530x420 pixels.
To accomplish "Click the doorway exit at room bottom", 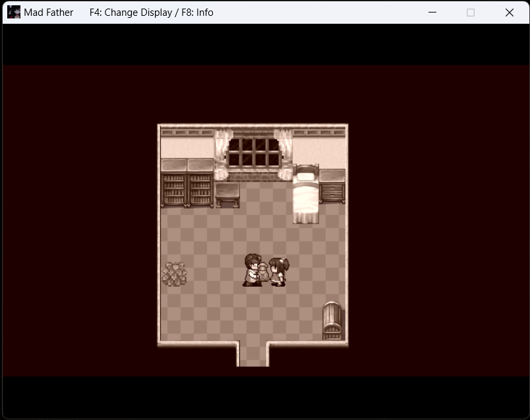I will 253,353.
